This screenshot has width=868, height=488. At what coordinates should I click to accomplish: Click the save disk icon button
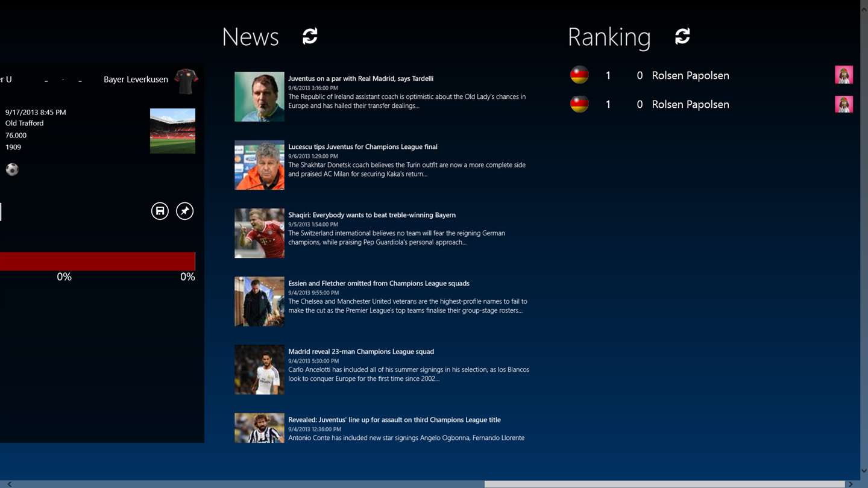160,211
